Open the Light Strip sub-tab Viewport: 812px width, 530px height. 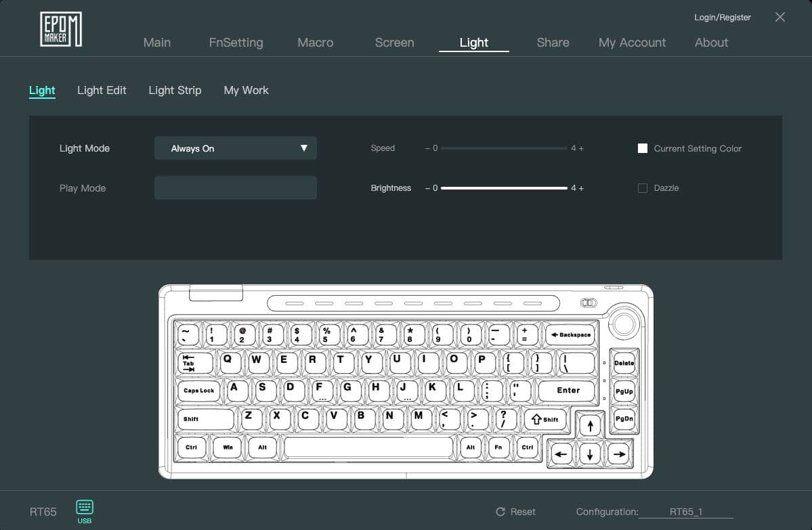175,90
